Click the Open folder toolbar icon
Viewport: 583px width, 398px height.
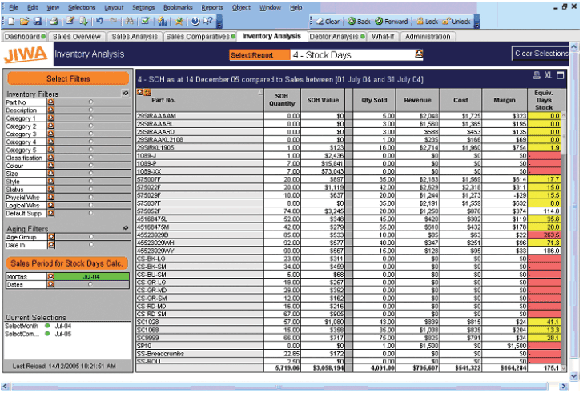25,22
